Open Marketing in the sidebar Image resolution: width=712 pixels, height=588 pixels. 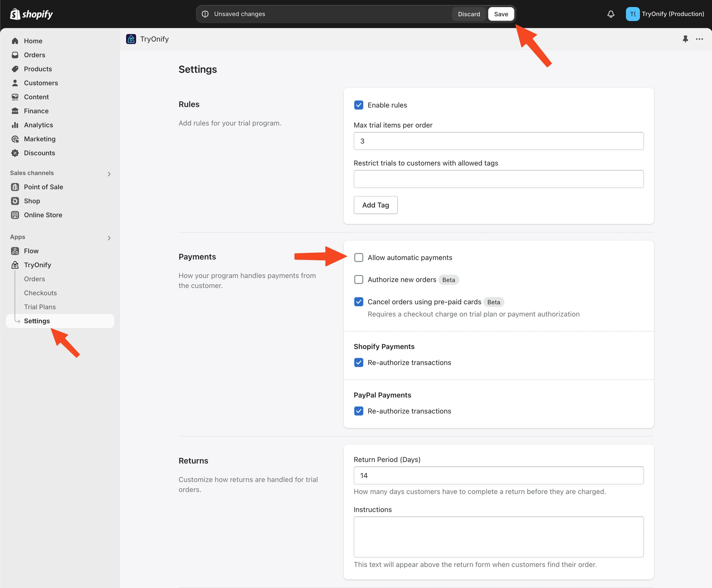coord(60,139)
